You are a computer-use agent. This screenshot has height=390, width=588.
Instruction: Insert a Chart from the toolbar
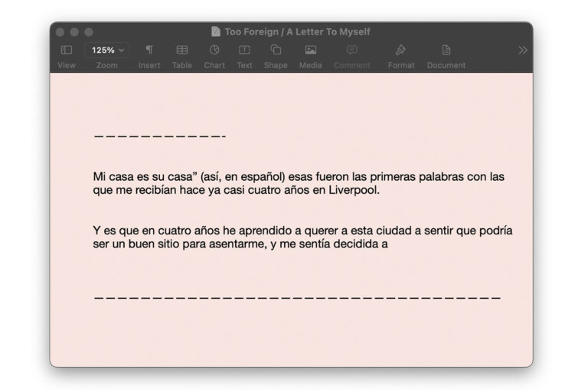(214, 50)
